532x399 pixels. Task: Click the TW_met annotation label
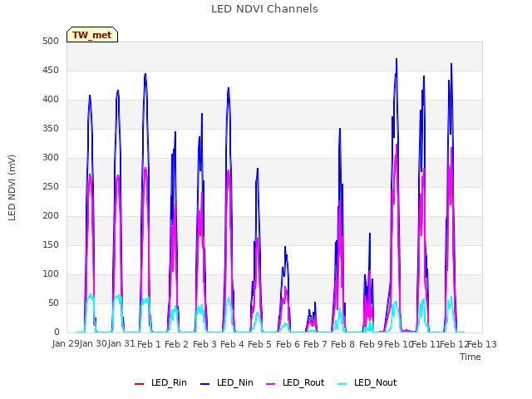(x=92, y=35)
